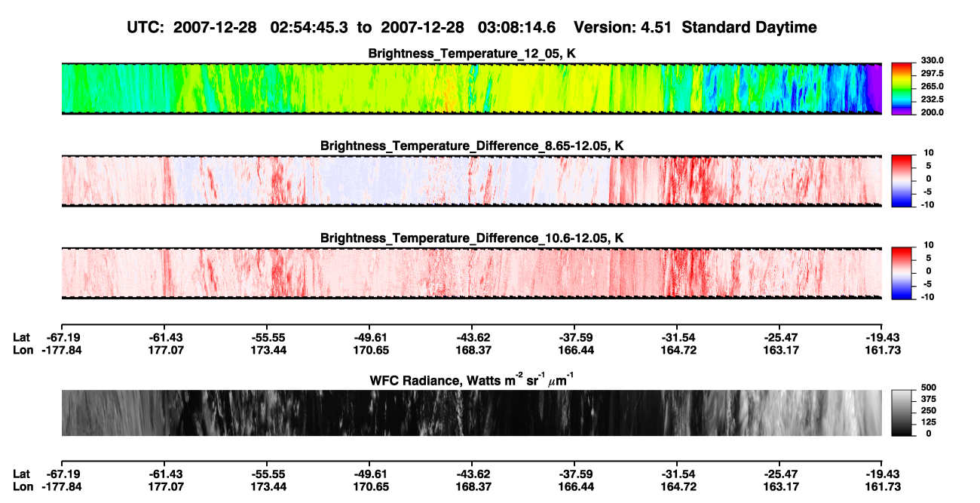Click latitude -43.62 on the axis above WFC Radiance
Screen dimensions: 980x503
coord(472,338)
